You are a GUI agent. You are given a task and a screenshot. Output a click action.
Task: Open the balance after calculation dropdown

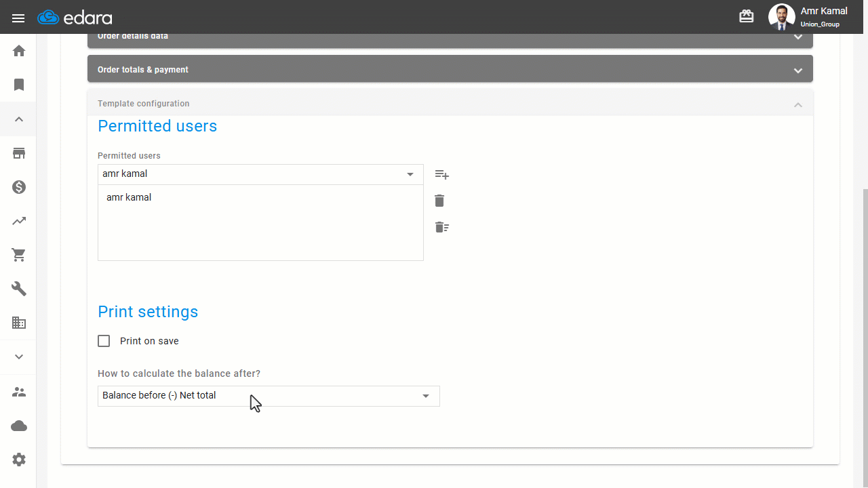point(269,396)
